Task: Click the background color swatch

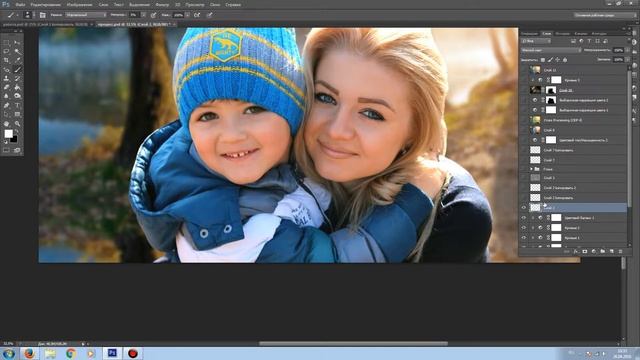Action: pos(14,139)
